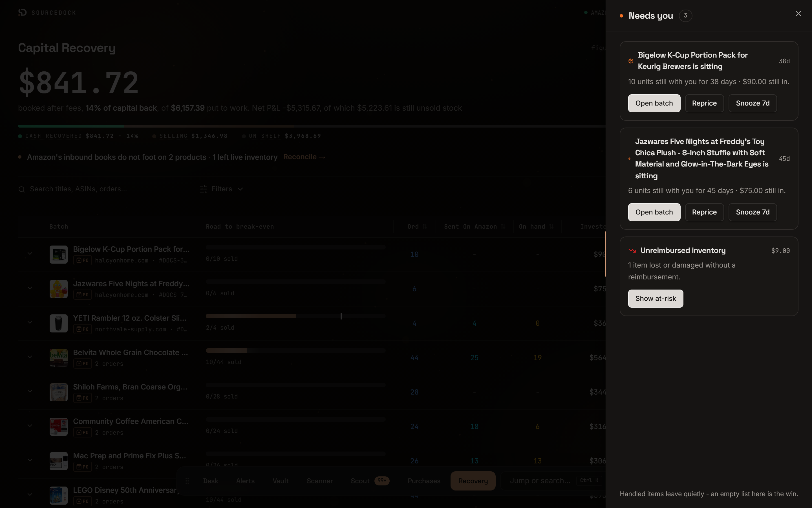
Task: Click the '$9.00' amount on Unreimbursed inventory
Action: 780,251
